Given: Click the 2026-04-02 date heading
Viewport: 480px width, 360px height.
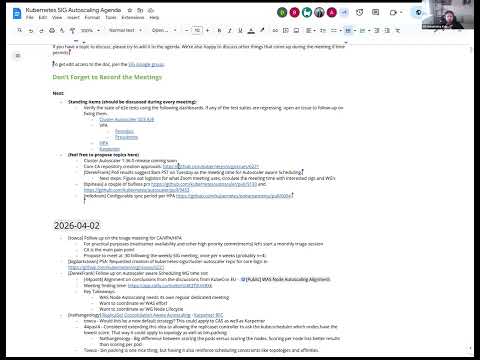Looking at the screenshot, I should (x=77, y=226).
